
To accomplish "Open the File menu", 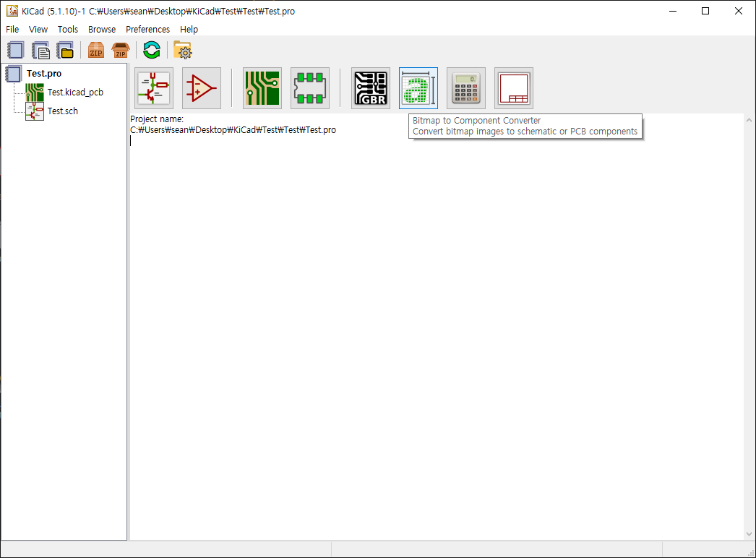I will pos(12,30).
